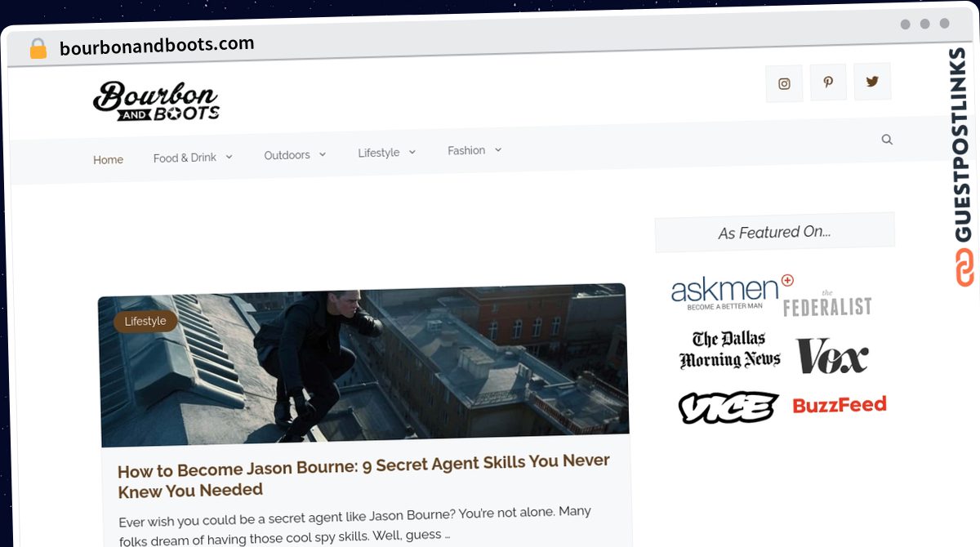Click the AskMen featured logo
This screenshot has width=980, height=547.
(732, 293)
